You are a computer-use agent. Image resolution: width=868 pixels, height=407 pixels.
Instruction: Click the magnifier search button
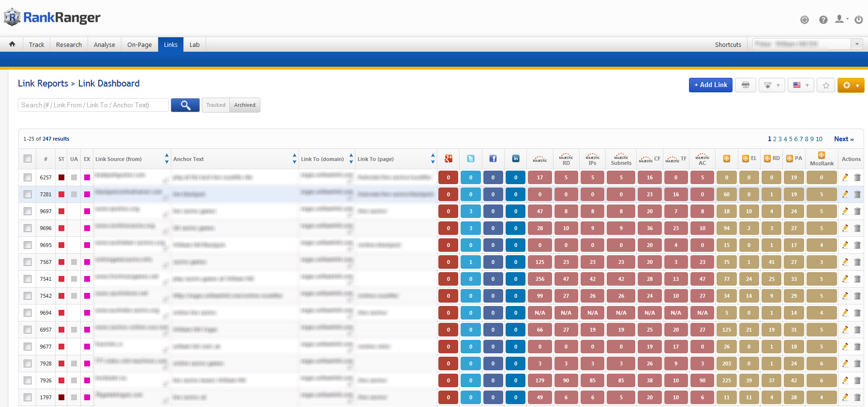[x=185, y=105]
